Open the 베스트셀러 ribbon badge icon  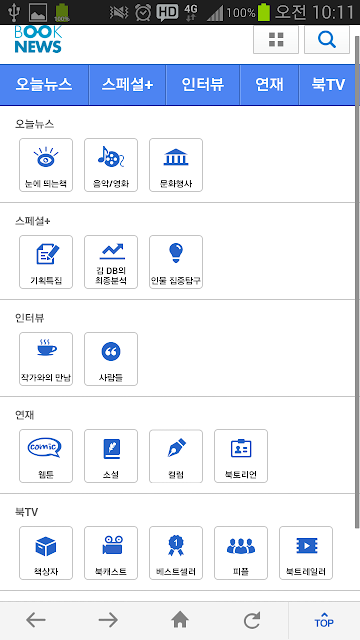pos(176,553)
